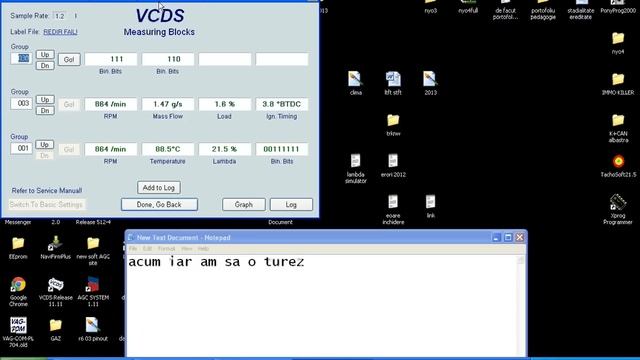Open the new soft AGC site folder
Viewport: 640px width, 360px height.
[93, 244]
